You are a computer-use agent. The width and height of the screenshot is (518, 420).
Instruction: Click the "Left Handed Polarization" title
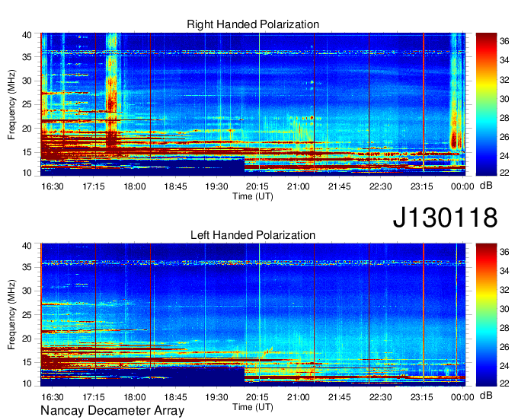253,235
